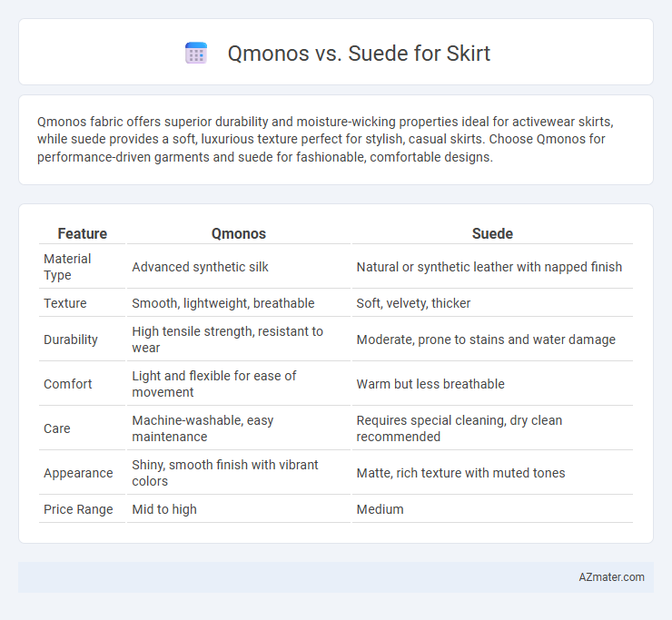This screenshot has height=620, width=672.
Task: Click the 'Durability' row label
Action: [x=71, y=340]
